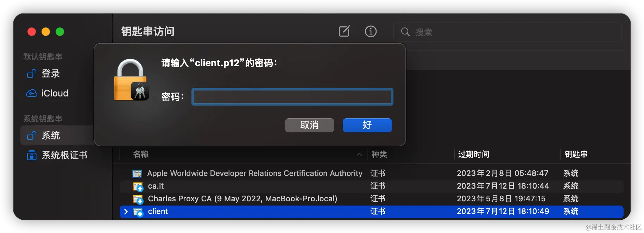The height and width of the screenshot is (233, 644).
Task: Click the ca.it certificate icon
Action: click(138, 187)
